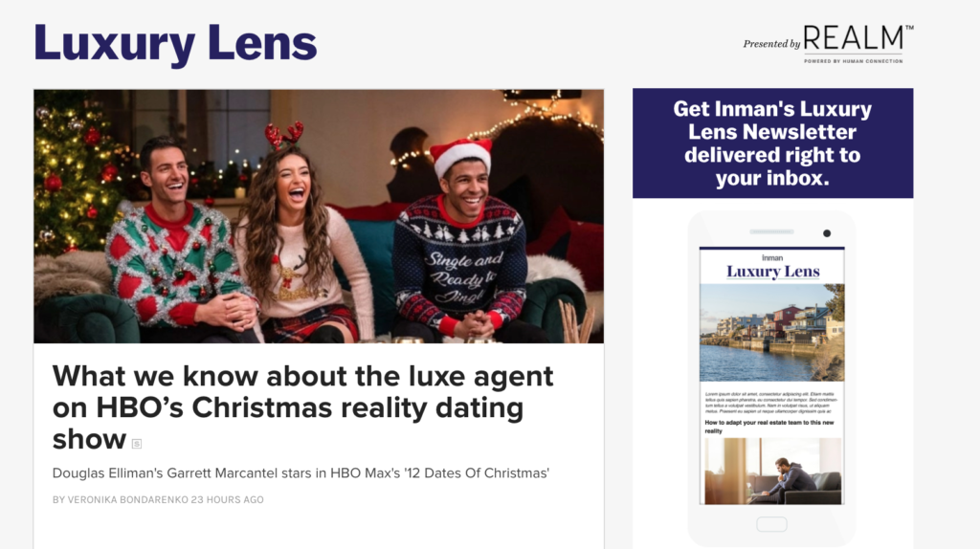The height and width of the screenshot is (549, 980).
Task: Click the small S badge beside headline
Action: coord(137,444)
